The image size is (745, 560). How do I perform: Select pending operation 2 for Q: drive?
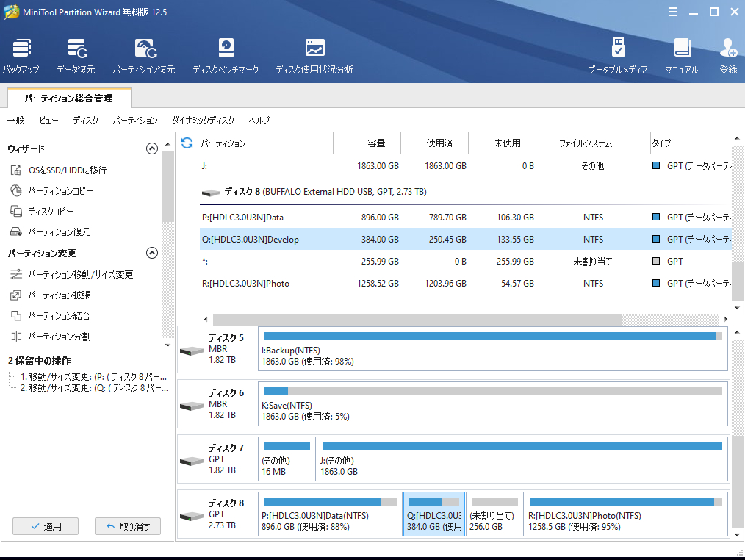(x=93, y=388)
